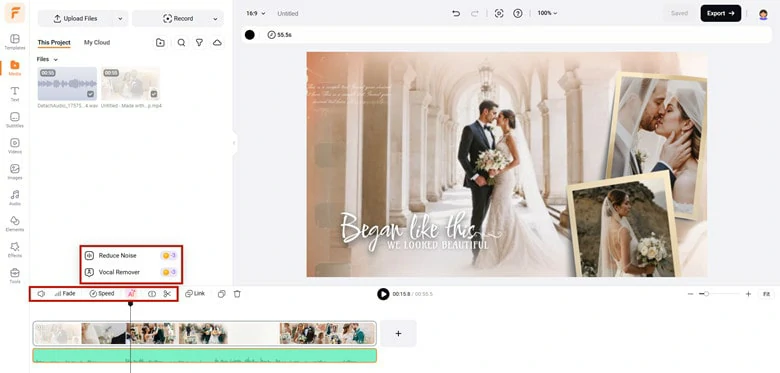
Task: Open the Text tool in sidebar
Action: (14, 93)
